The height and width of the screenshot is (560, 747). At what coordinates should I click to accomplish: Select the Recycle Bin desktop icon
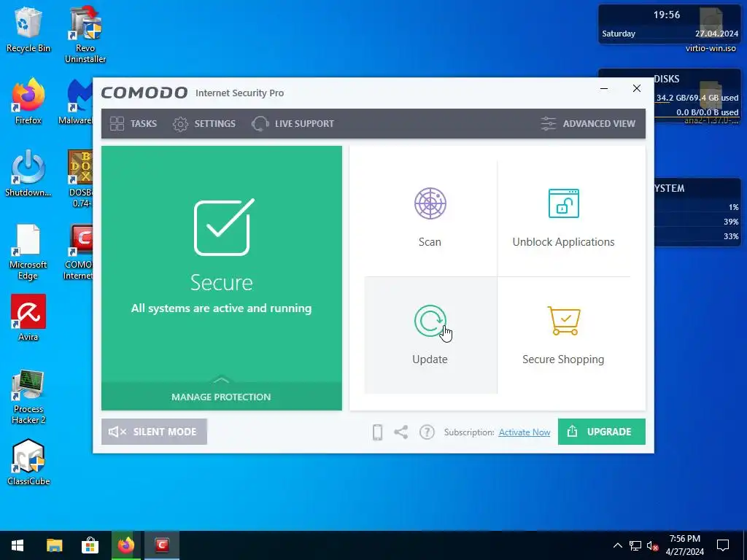pos(28,29)
